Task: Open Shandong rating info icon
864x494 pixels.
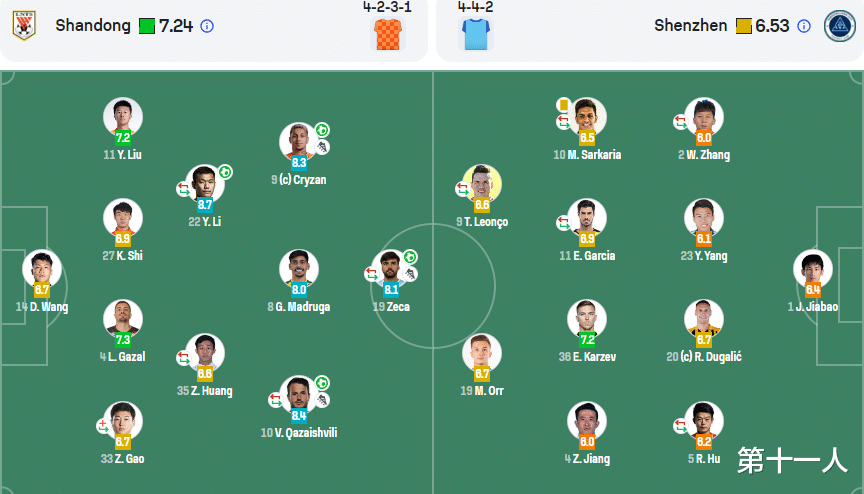Action: [x=207, y=26]
